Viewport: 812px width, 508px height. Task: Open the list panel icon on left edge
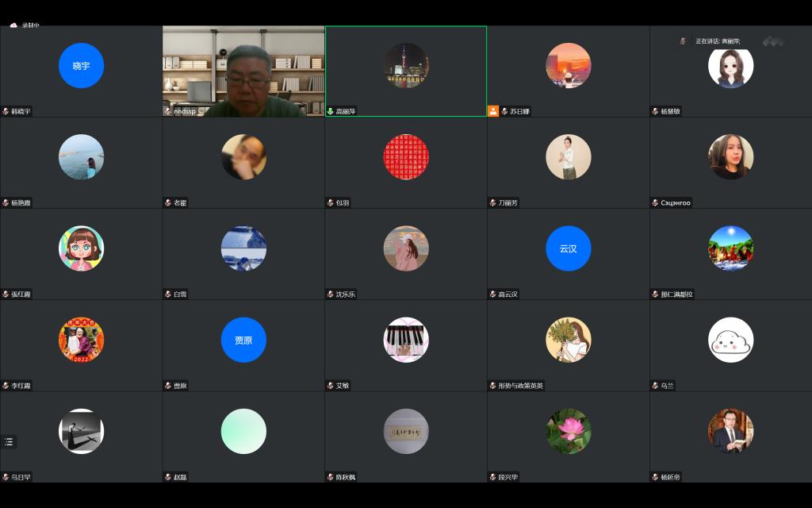[9, 441]
